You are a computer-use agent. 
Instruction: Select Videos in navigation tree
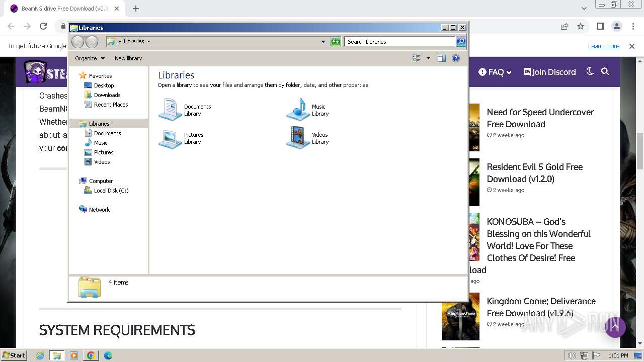point(102,162)
